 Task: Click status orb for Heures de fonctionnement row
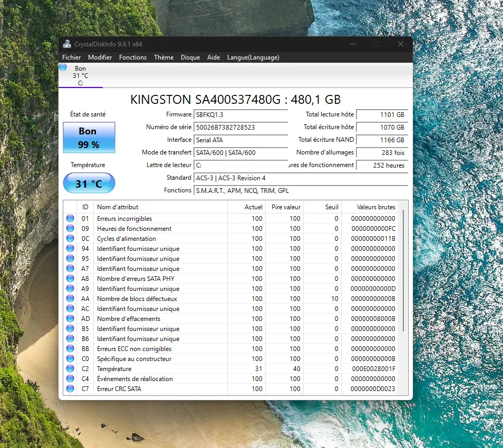pyautogui.click(x=70, y=228)
